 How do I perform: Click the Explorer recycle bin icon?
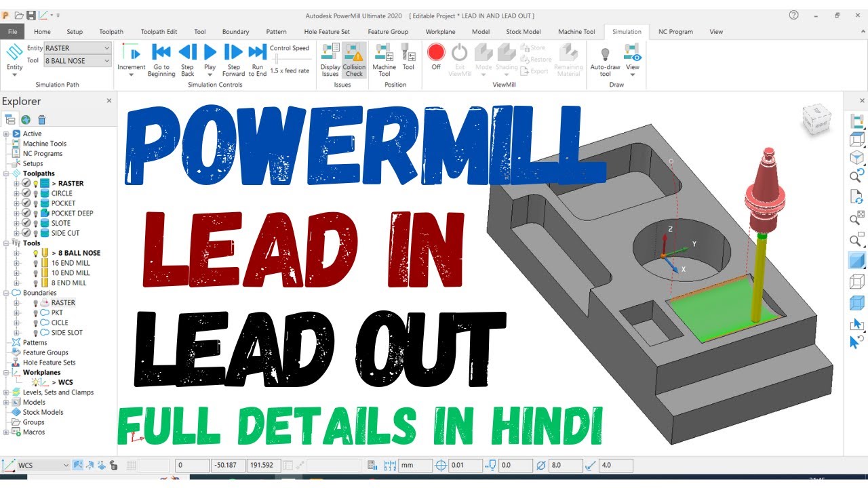[41, 120]
